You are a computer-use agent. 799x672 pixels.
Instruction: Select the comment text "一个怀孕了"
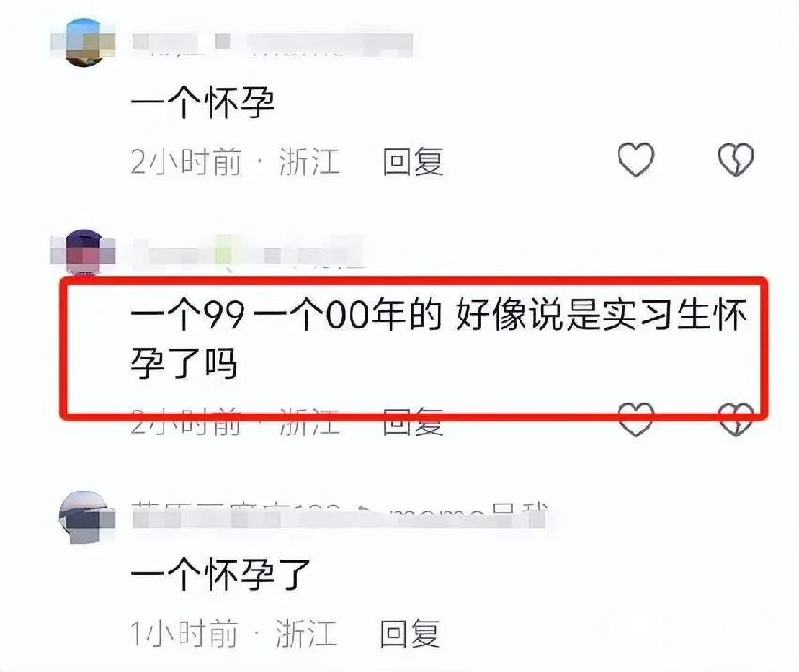[221, 574]
